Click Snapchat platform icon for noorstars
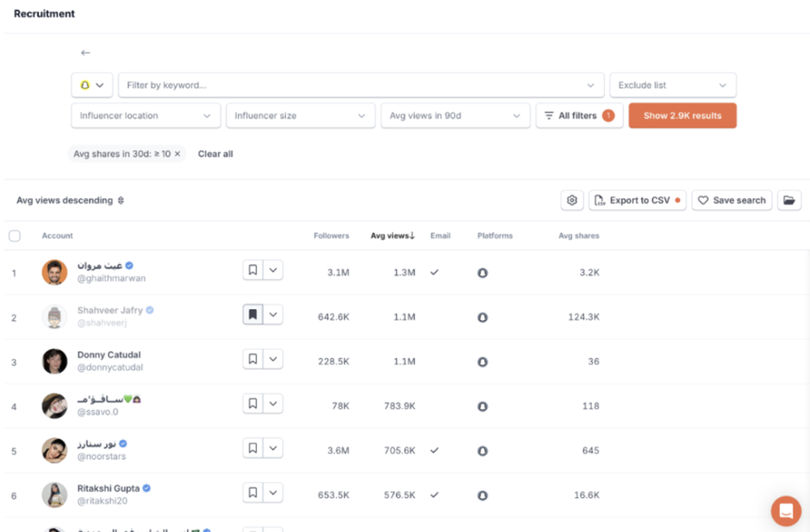Image resolution: width=810 pixels, height=532 pixels. pyautogui.click(x=483, y=451)
